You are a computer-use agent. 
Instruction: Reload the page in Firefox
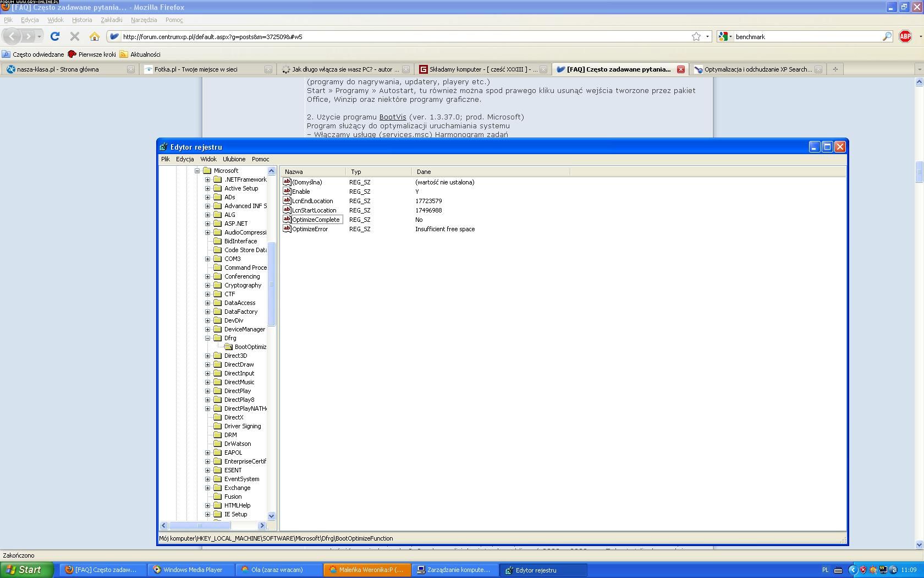pos(55,36)
